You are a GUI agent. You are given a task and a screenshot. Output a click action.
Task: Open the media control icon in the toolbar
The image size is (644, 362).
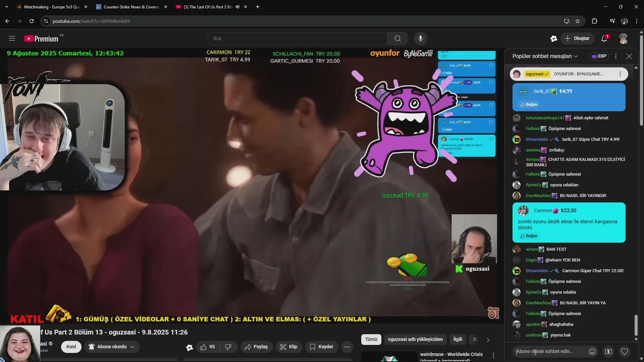tap(612, 21)
